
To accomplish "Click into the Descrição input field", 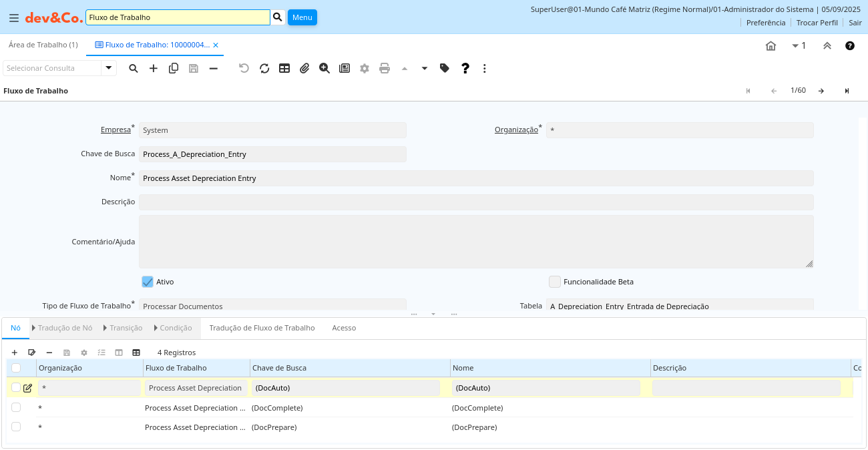I will tap(476, 202).
